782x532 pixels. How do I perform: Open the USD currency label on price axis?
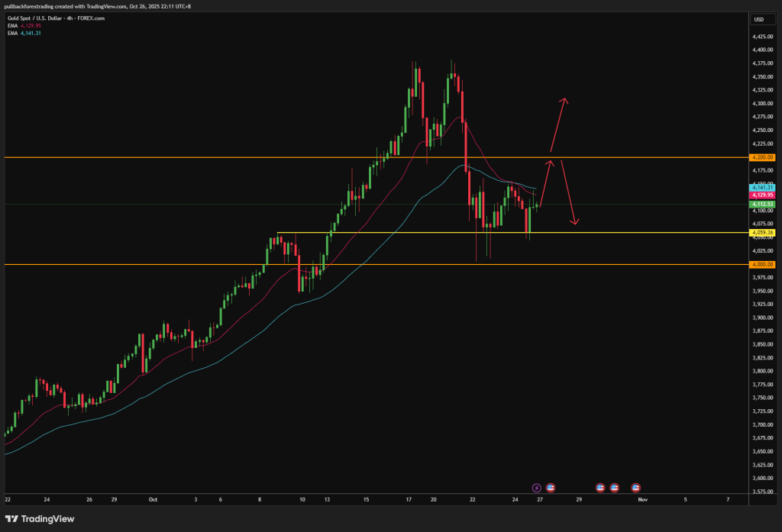(x=759, y=19)
